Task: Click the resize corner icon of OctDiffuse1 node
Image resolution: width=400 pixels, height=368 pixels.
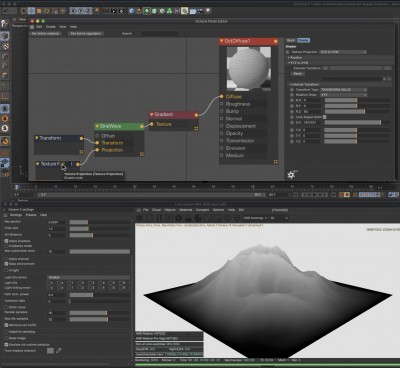Action: click(276, 162)
